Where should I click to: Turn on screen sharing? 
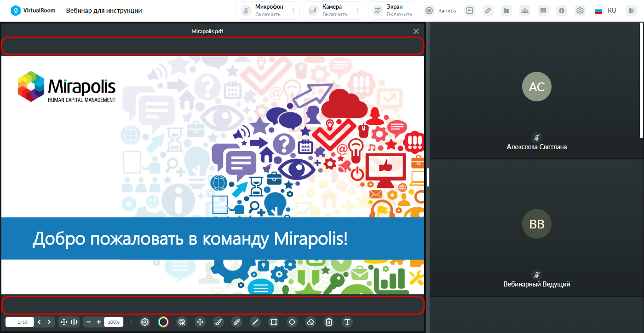[392, 11]
